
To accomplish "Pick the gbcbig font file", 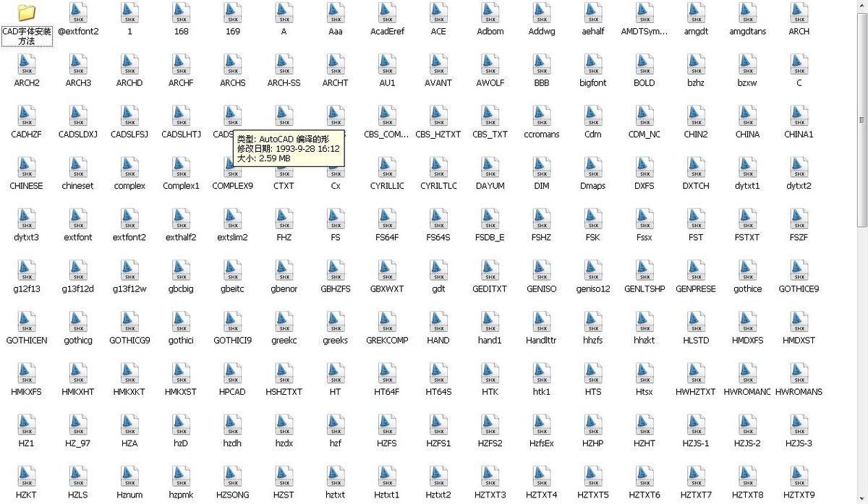I will pyautogui.click(x=181, y=270).
